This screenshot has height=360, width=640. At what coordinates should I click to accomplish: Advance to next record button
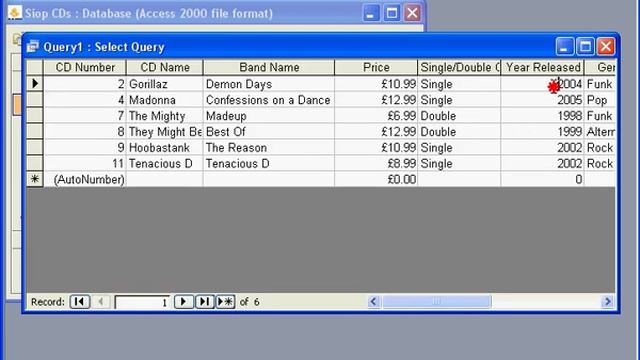pyautogui.click(x=184, y=302)
